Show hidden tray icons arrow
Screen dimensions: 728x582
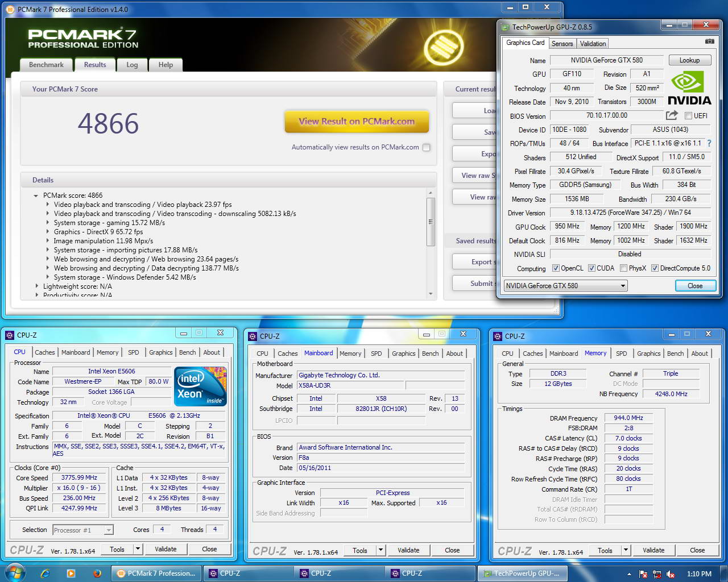pos(629,574)
